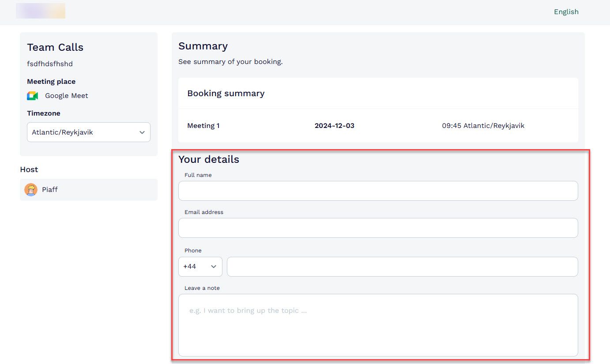The image size is (610, 364).
Task: Click the Booking summary section header
Action: tap(226, 93)
